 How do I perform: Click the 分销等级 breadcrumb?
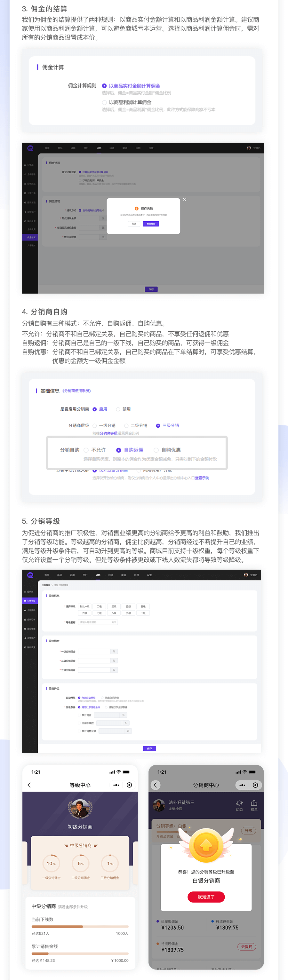click(x=46, y=585)
